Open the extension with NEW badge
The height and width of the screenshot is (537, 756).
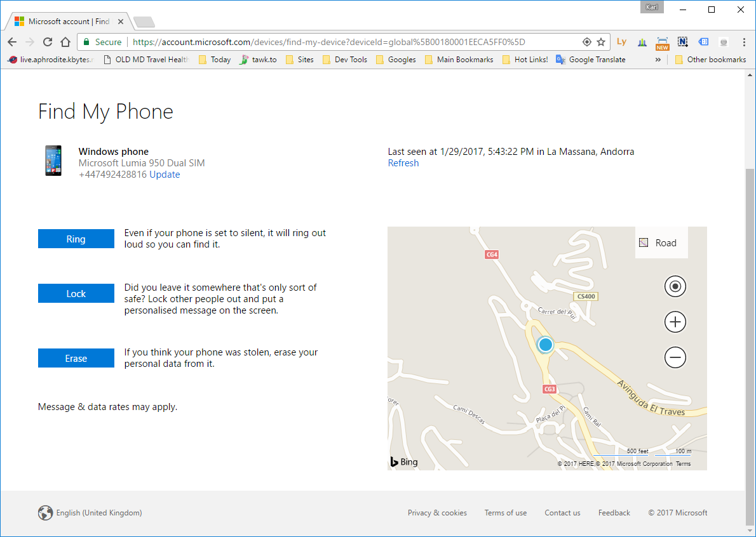coord(663,43)
